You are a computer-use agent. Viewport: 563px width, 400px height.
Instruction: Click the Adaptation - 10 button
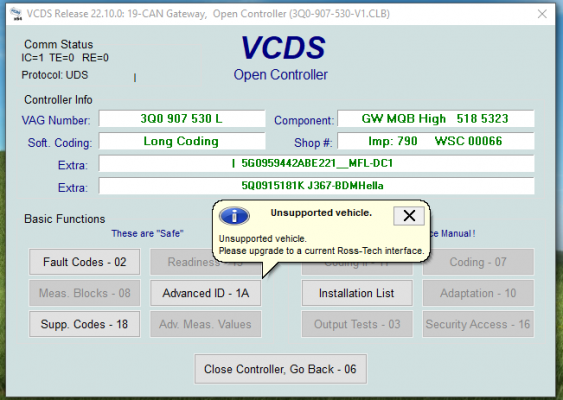[478, 293]
